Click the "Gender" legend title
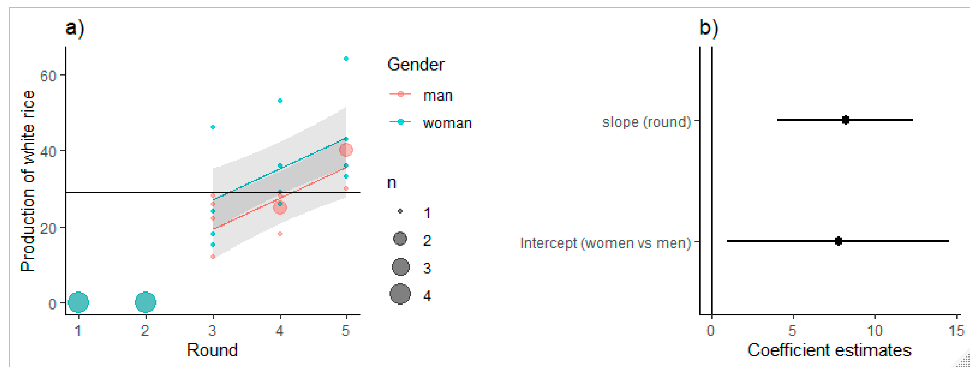 tap(415, 65)
